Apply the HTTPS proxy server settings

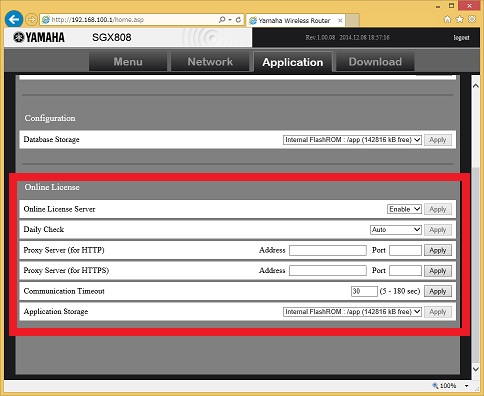pyautogui.click(x=438, y=271)
